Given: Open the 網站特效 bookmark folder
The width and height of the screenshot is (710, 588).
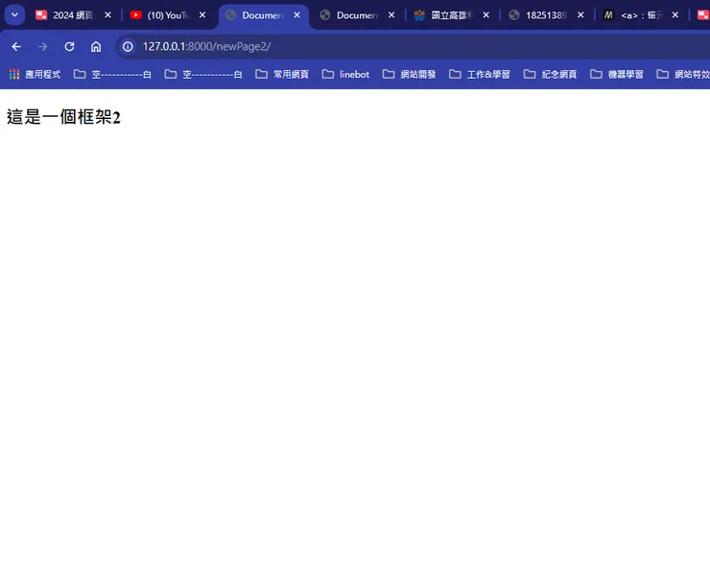Looking at the screenshot, I should pyautogui.click(x=683, y=74).
